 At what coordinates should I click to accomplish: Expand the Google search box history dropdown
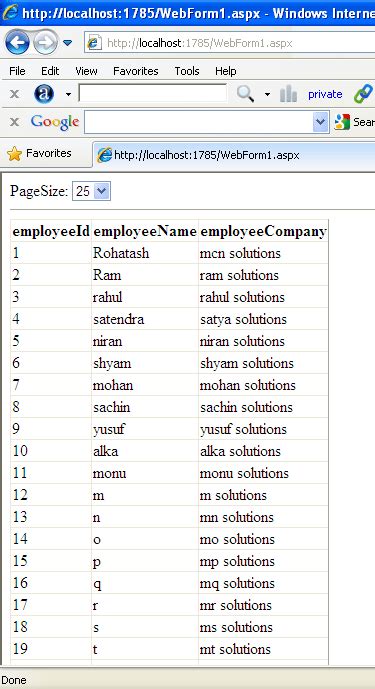(x=321, y=122)
